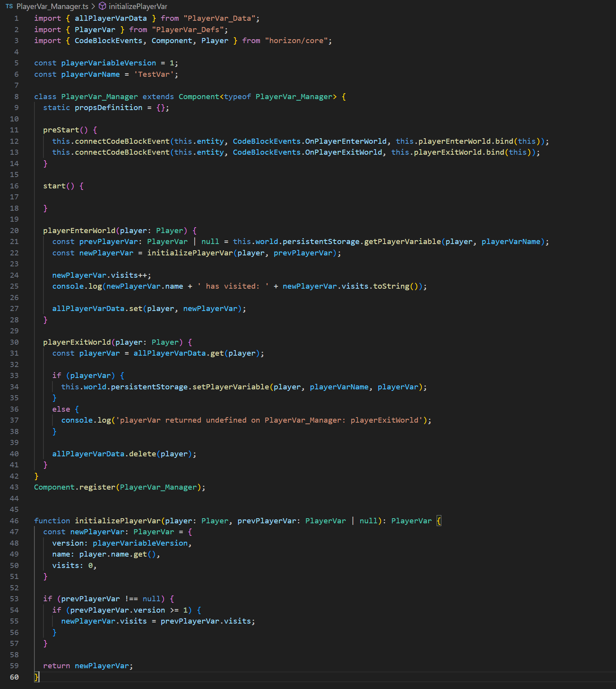Image resolution: width=616 pixels, height=689 pixels.
Task: Click "horizon/core" import path string
Action: click(296, 41)
